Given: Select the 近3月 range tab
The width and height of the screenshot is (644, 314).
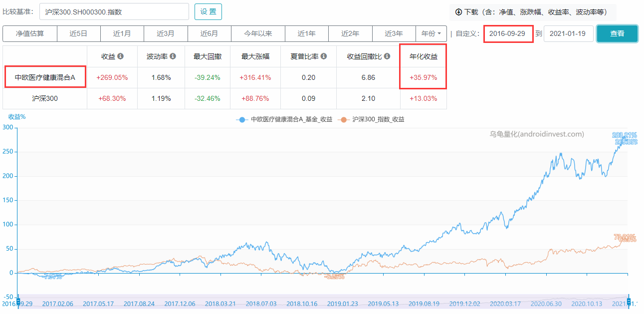Looking at the screenshot, I should (x=166, y=33).
